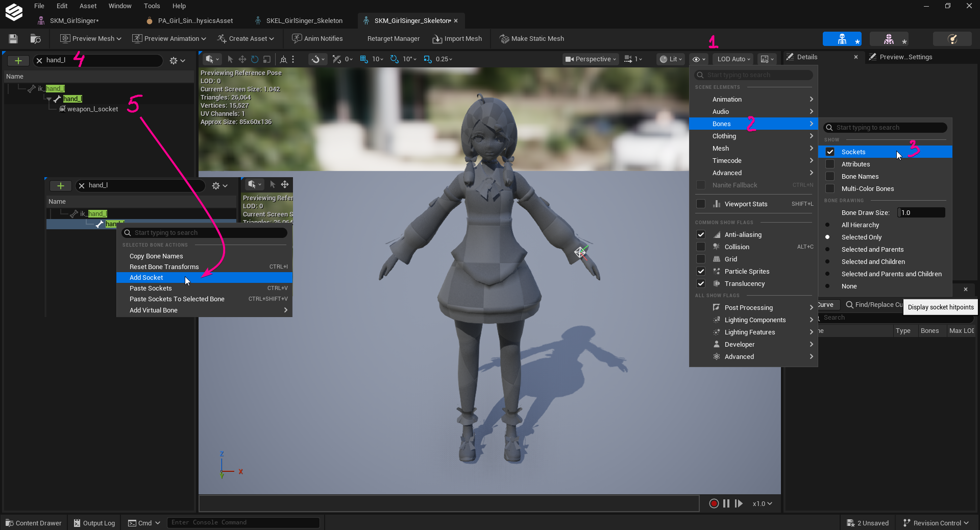The height and width of the screenshot is (530, 980).
Task: Click the Browse to asset icon
Action: 35,39
